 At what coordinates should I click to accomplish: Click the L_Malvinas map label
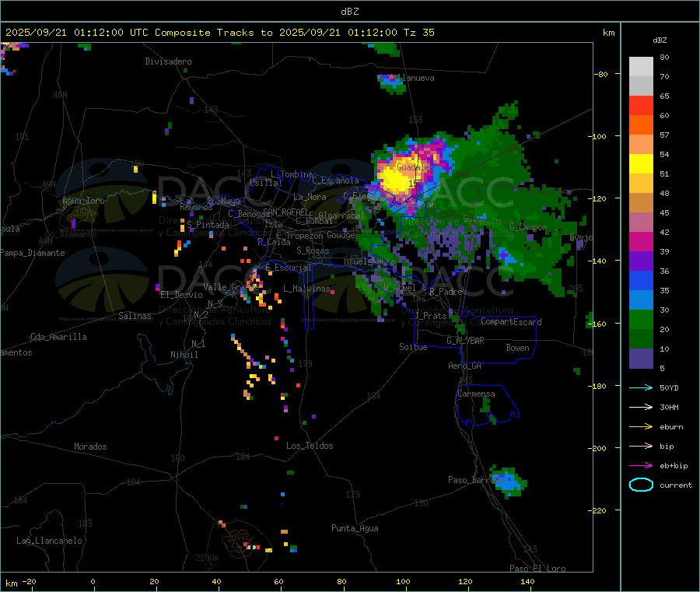[306, 289]
